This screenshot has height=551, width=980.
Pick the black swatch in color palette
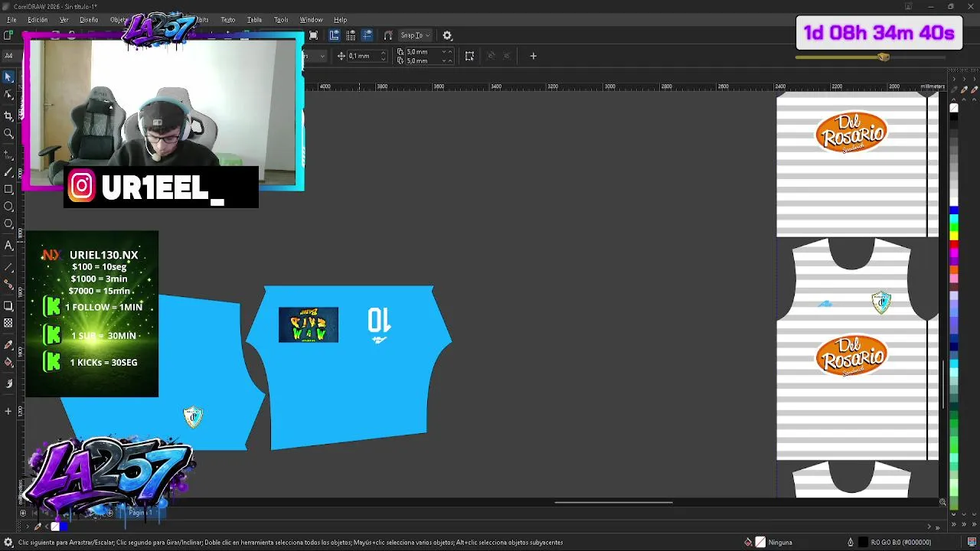tap(953, 117)
